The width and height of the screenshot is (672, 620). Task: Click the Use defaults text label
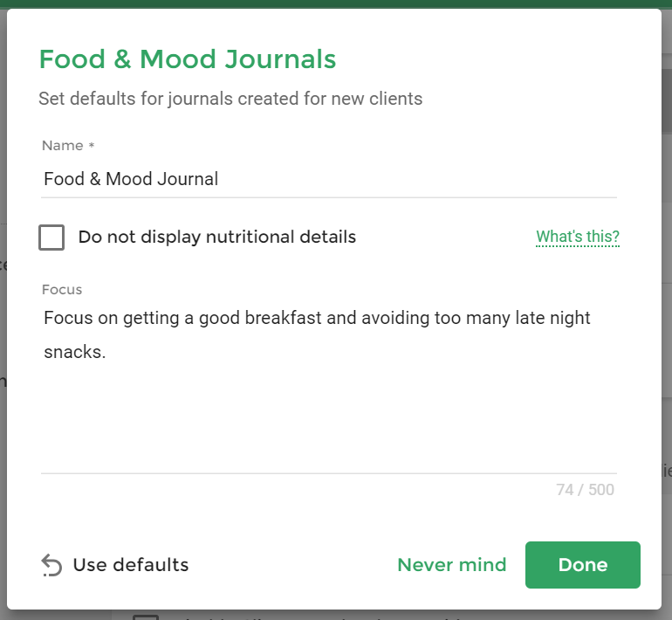(131, 565)
